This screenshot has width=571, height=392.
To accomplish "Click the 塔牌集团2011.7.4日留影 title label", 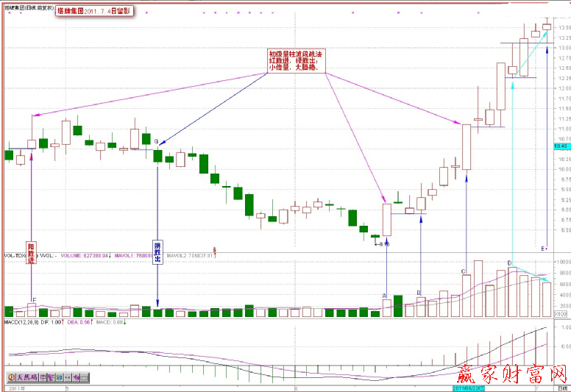I will (x=95, y=12).
